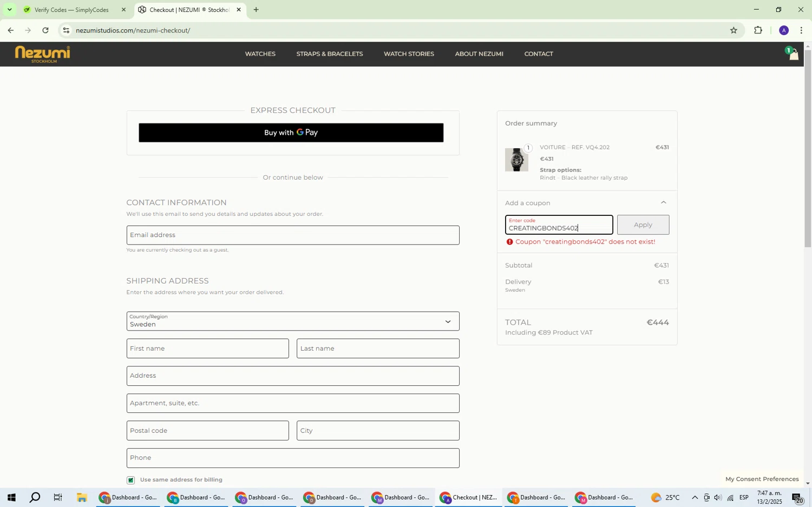Click the Delivery €13 amount
Image resolution: width=812 pixels, height=507 pixels.
pos(663,282)
